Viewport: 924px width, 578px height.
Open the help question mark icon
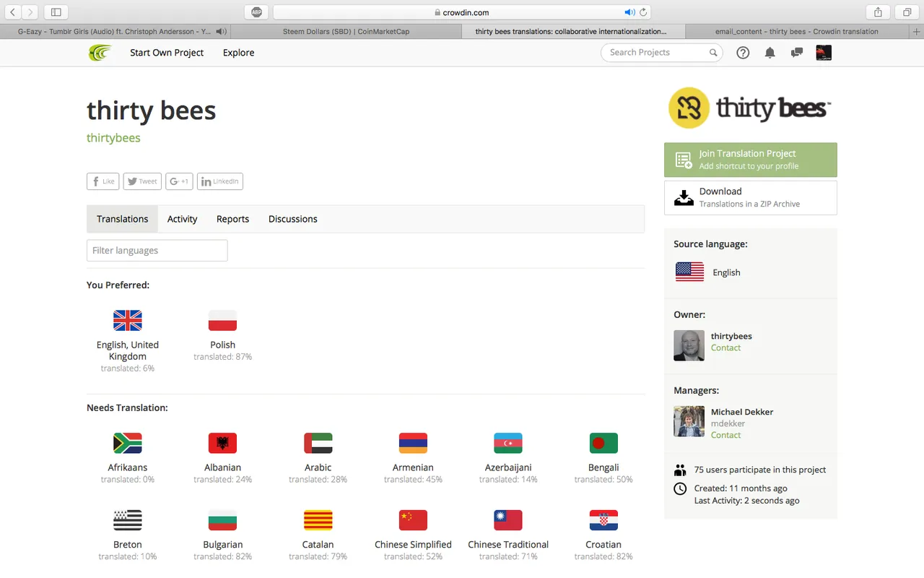coord(743,53)
